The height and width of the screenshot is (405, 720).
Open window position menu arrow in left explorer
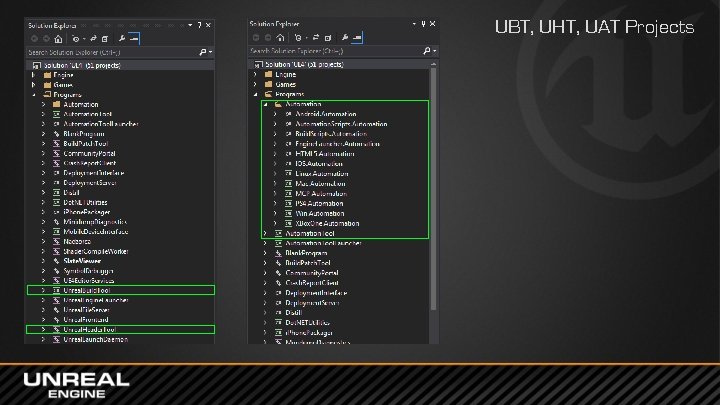tap(190, 25)
